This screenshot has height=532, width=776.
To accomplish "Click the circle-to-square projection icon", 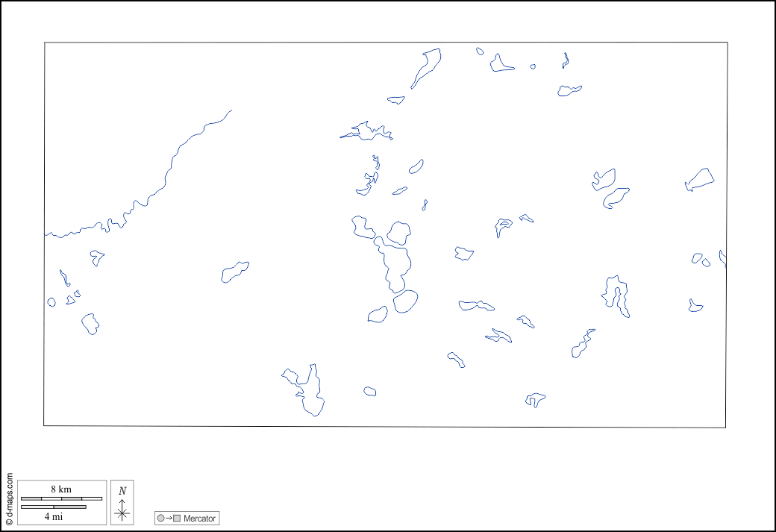I will pyautogui.click(x=169, y=518).
